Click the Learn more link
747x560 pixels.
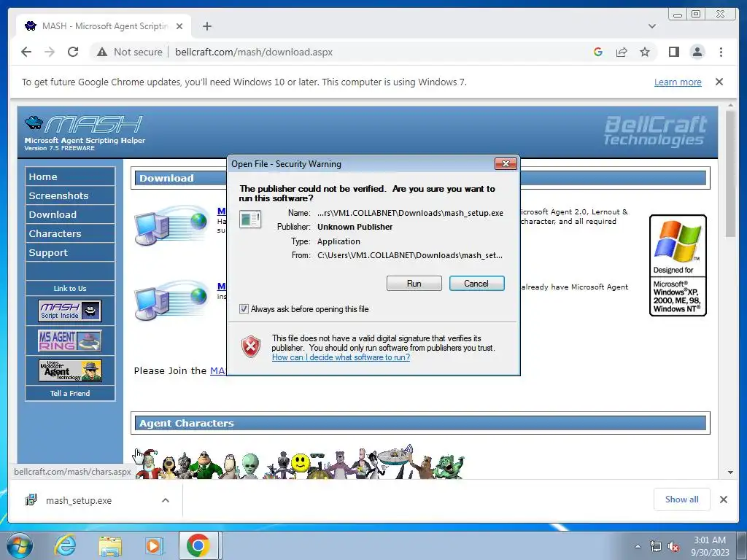678,82
